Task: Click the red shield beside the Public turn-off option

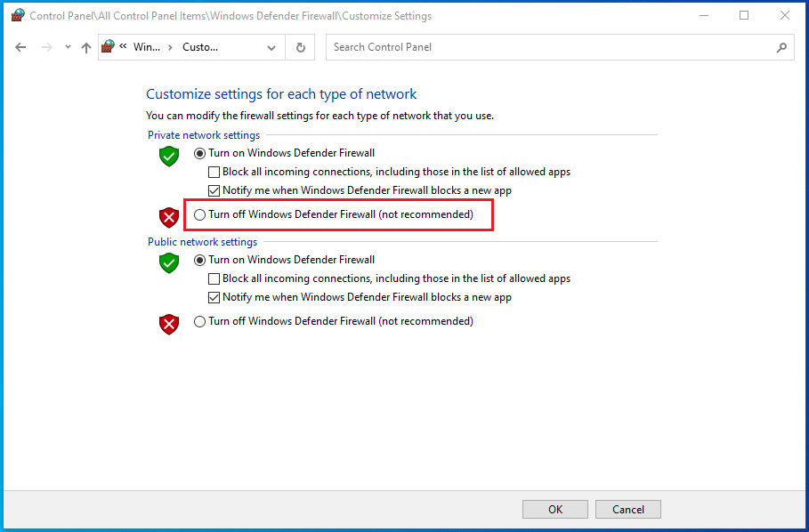Action: [168, 324]
